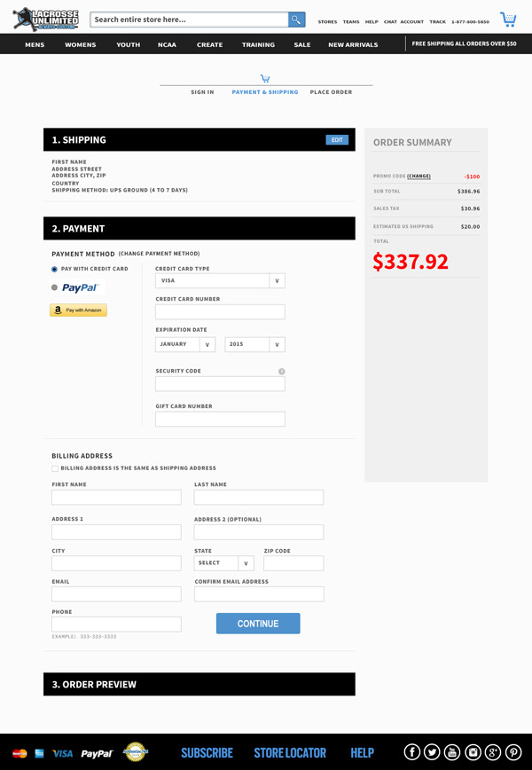Viewport: 532px width, 770px height.
Task: Open the State select dropdown
Action: tap(223, 563)
